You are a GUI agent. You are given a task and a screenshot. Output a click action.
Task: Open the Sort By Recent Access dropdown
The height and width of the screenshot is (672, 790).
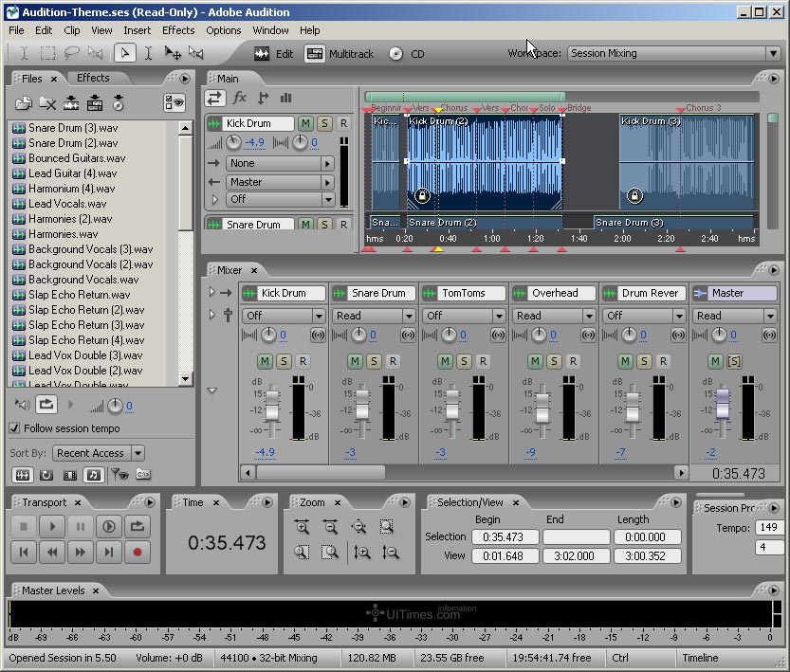[x=99, y=453]
